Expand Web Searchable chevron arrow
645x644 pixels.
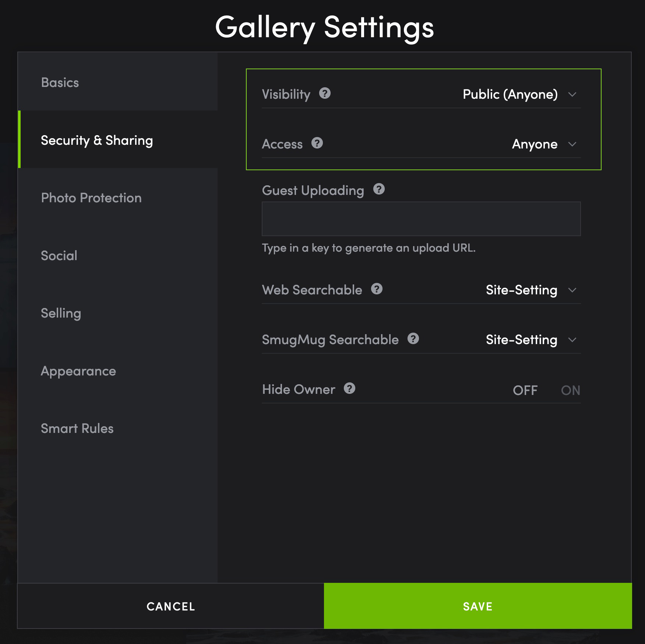click(x=572, y=290)
